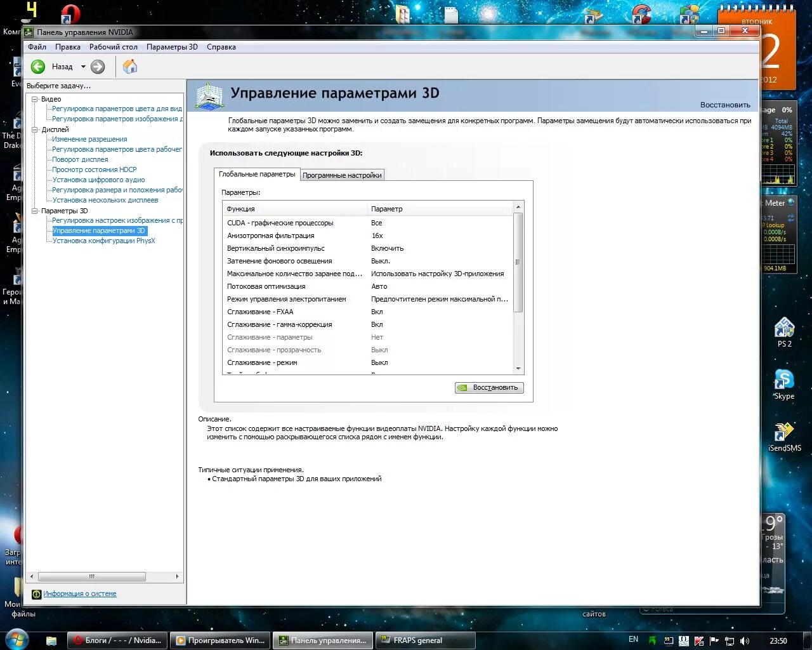Viewport: 812px width, 650px height.
Task: Click the grey Forward arrow icon
Action: (x=98, y=66)
